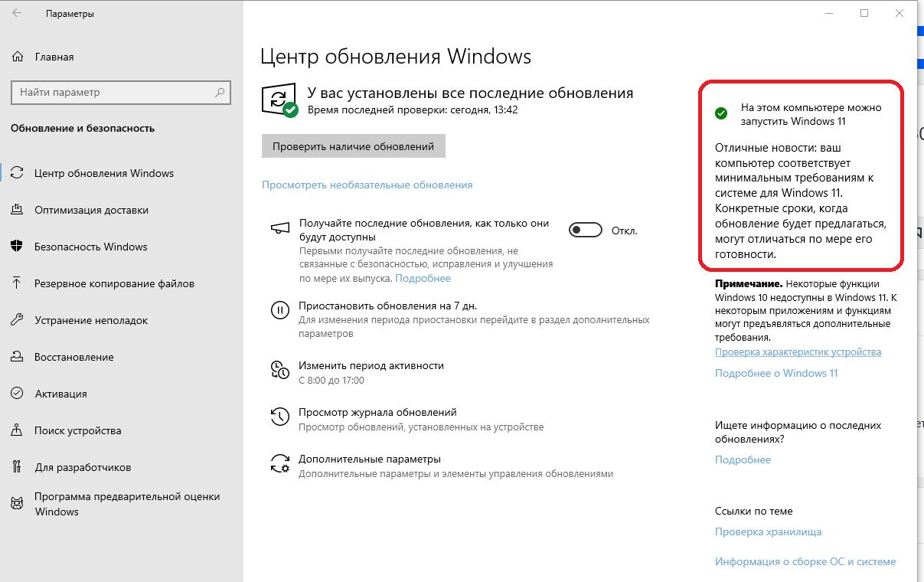Click the 'Центр обновления Windows' page heading
This screenshot has height=582, width=924.
pyautogui.click(x=396, y=57)
